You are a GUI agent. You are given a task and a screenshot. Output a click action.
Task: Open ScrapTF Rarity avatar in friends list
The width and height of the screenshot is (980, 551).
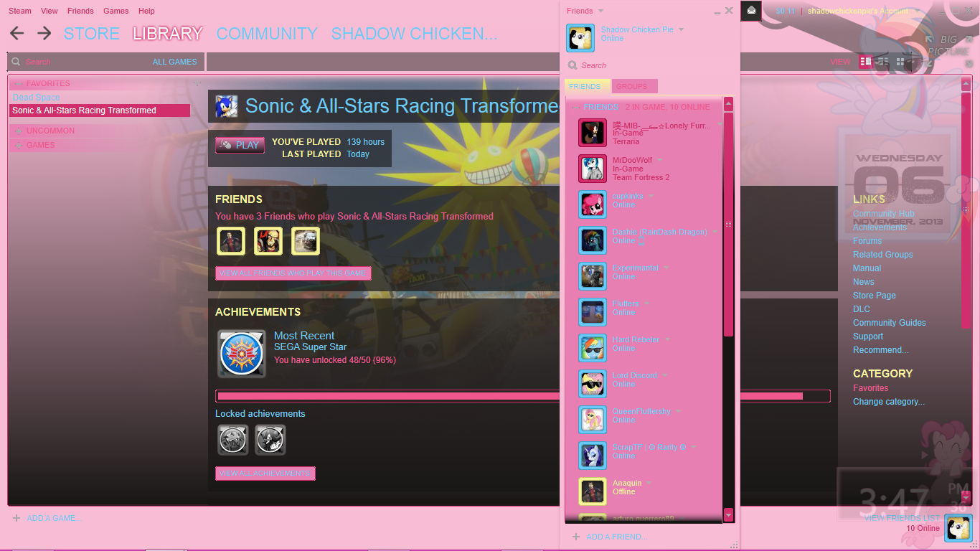click(593, 456)
